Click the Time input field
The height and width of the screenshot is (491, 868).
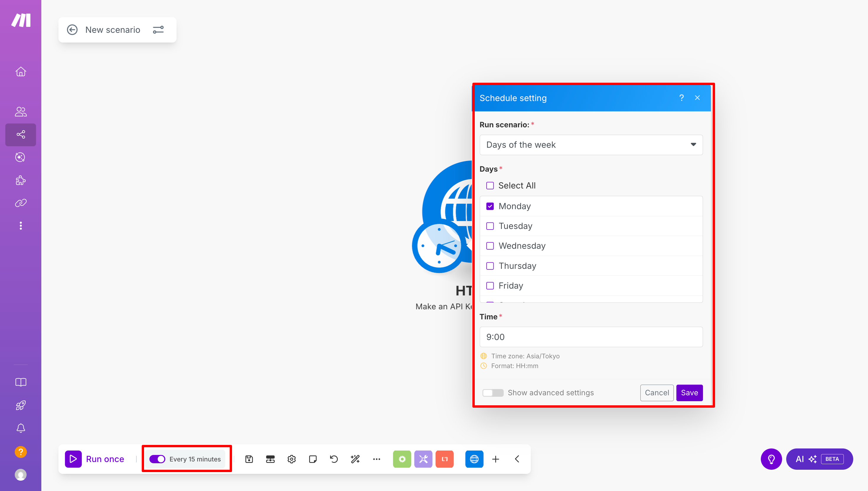click(x=591, y=336)
